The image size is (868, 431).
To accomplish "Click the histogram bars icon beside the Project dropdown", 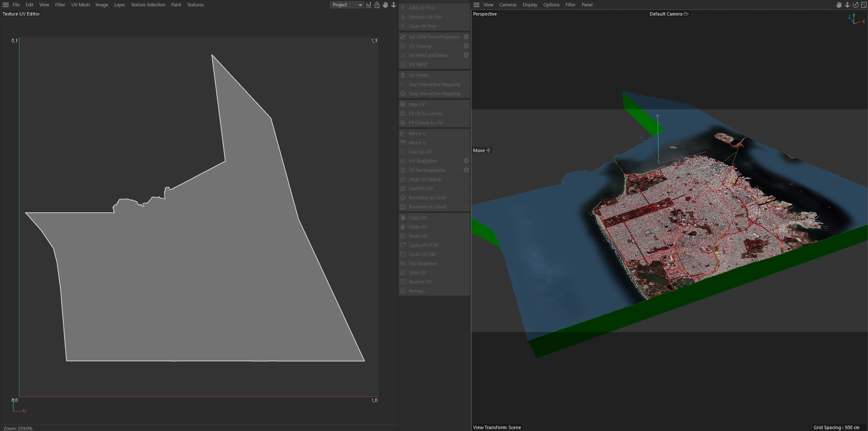I will click(369, 5).
